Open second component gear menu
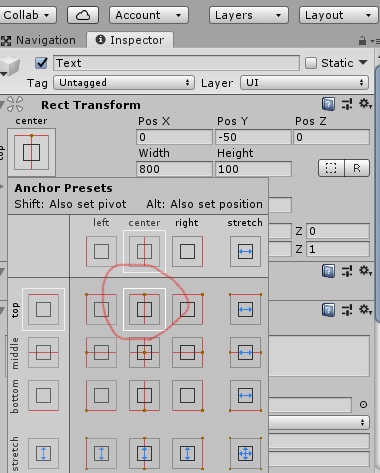The width and height of the screenshot is (380, 473). point(365,270)
